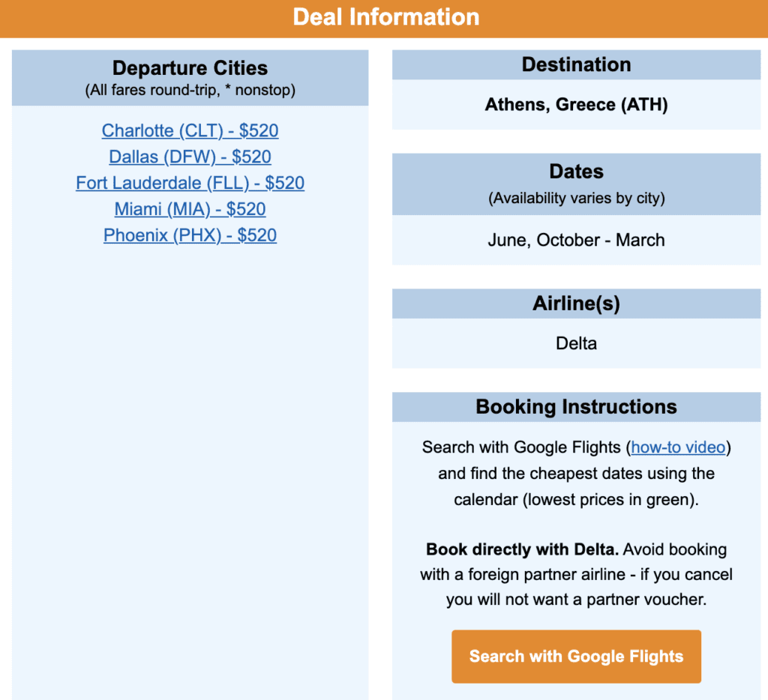The image size is (768, 700).
Task: Click the 'All fares round-trip, * nonstop' note
Action: pos(190,91)
